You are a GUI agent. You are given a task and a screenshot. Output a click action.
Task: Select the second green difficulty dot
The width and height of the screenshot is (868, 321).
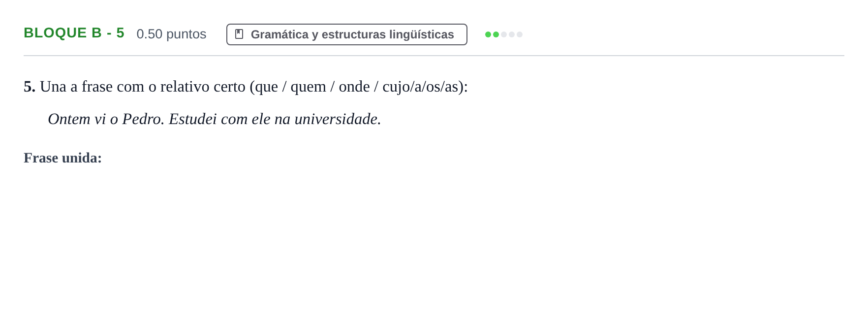(496, 34)
